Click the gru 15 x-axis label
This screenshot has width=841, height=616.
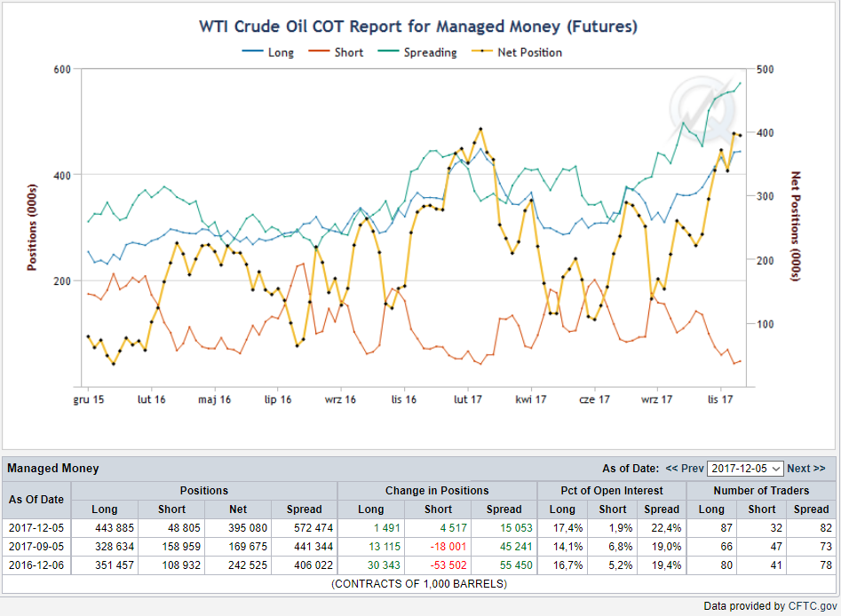pyautogui.click(x=89, y=399)
